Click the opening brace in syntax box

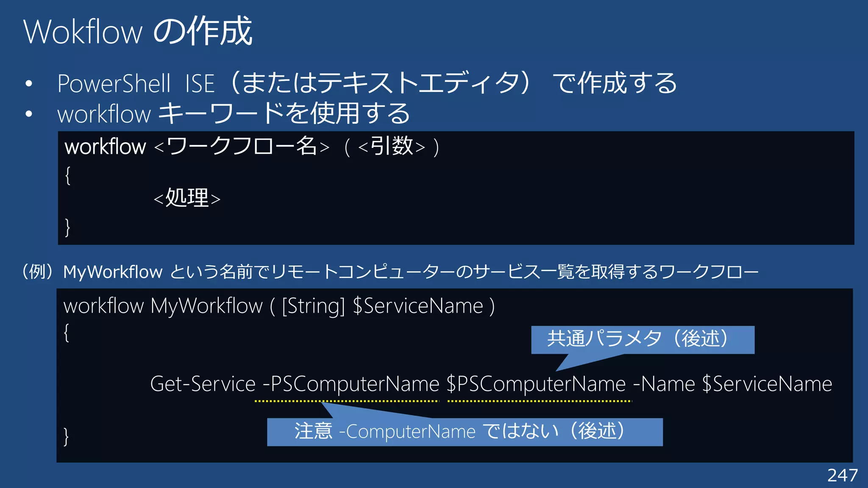click(x=67, y=175)
